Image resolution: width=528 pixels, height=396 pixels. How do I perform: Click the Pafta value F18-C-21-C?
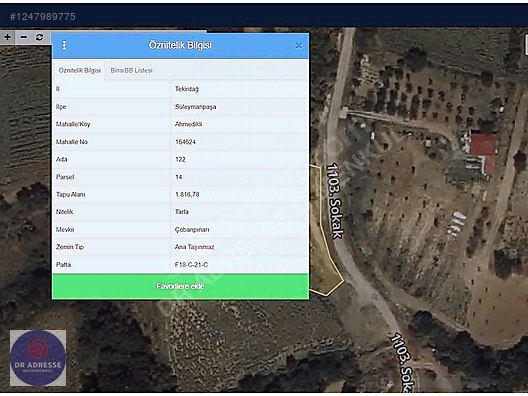191,265
